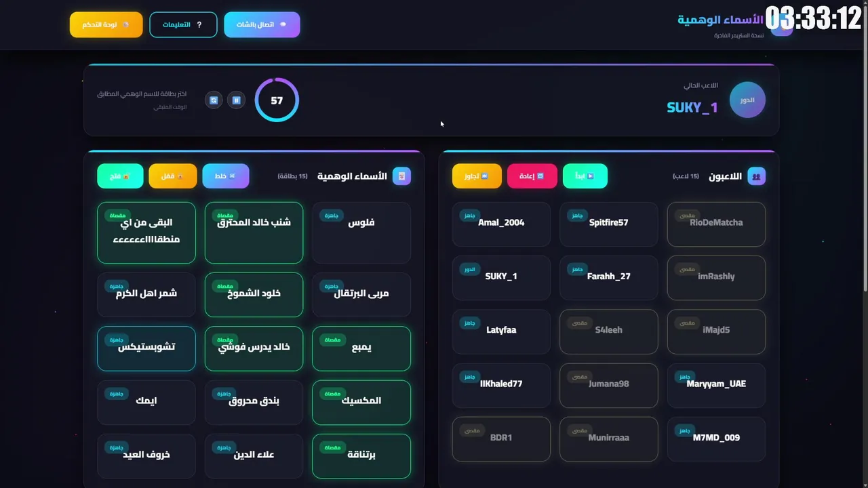Click the (15 لاعب) player count label

click(686, 176)
